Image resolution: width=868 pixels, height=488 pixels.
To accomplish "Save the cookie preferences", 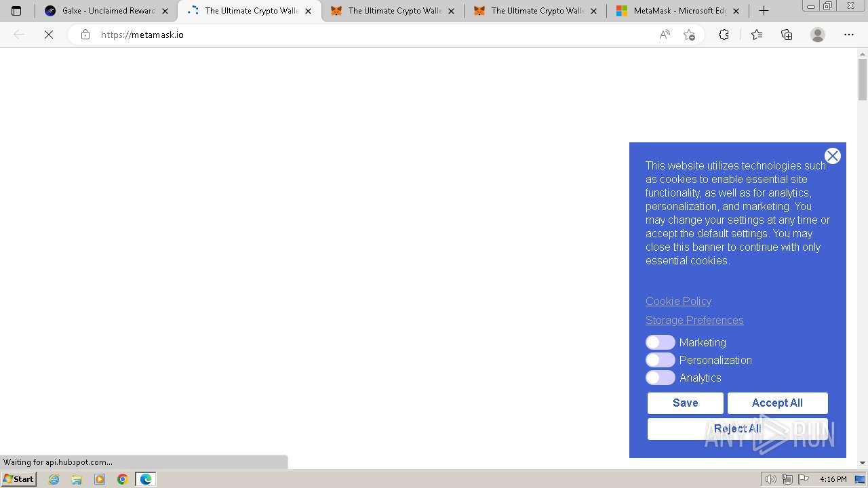I will click(x=685, y=403).
